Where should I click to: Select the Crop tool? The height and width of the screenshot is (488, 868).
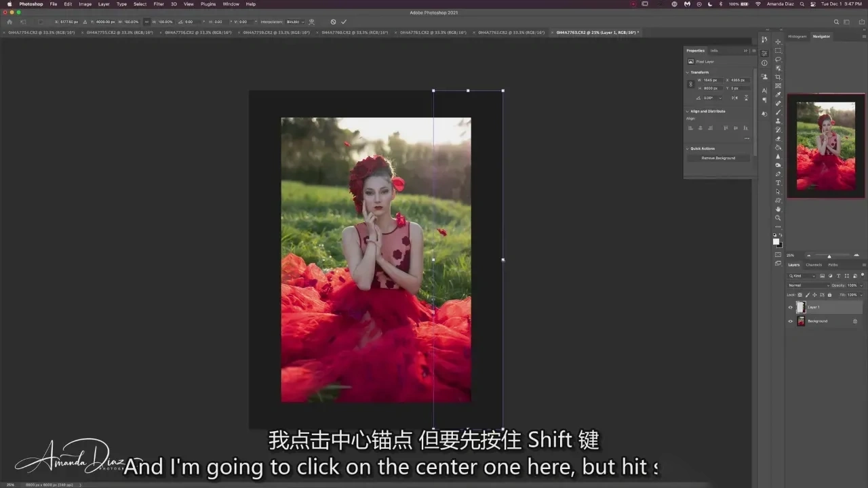click(x=778, y=77)
